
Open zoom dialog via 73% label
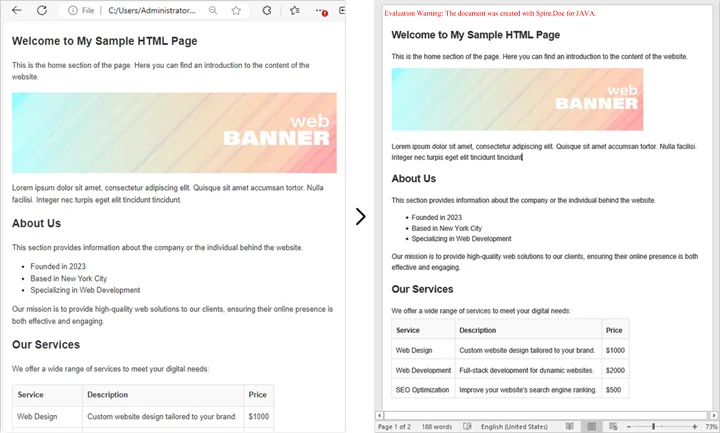[710, 426]
